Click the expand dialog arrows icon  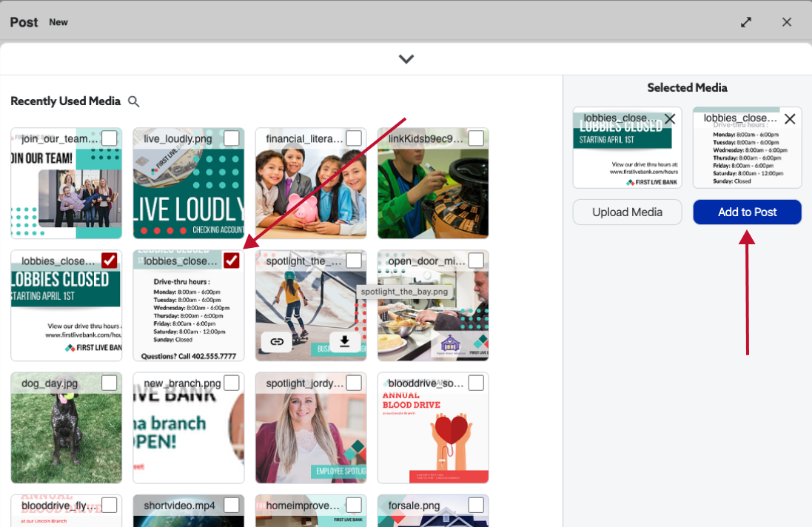point(746,22)
